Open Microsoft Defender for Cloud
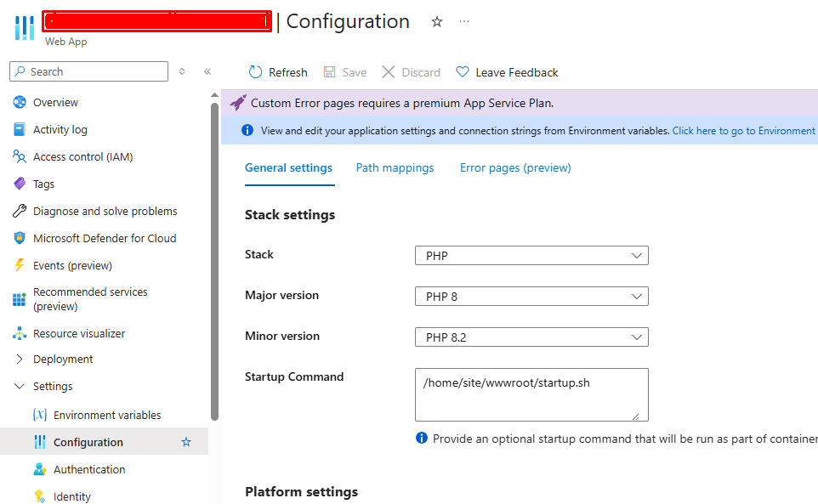Image resolution: width=818 pixels, height=504 pixels. (105, 238)
